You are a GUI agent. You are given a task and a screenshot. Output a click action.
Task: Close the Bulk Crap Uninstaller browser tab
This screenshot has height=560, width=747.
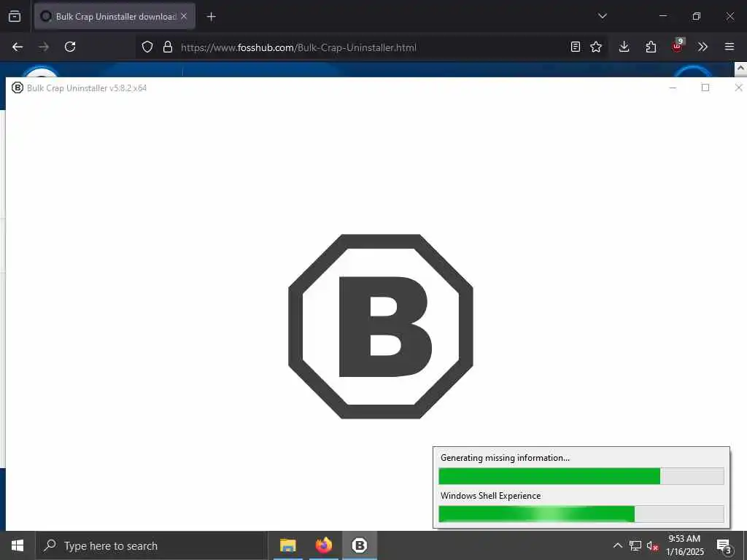pyautogui.click(x=184, y=16)
